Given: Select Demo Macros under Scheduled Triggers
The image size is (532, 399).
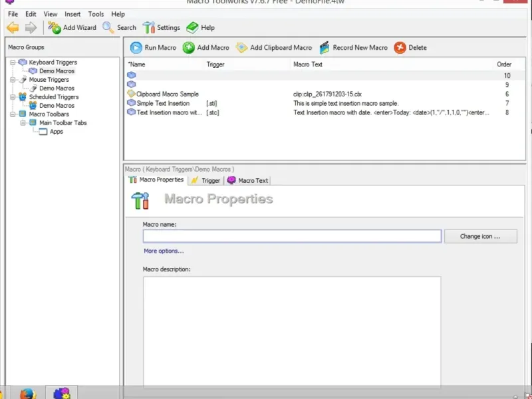Looking at the screenshot, I should point(57,106).
